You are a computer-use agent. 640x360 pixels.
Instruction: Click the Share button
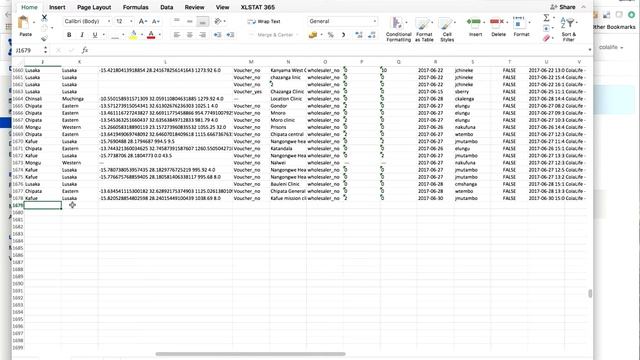(x=563, y=7)
